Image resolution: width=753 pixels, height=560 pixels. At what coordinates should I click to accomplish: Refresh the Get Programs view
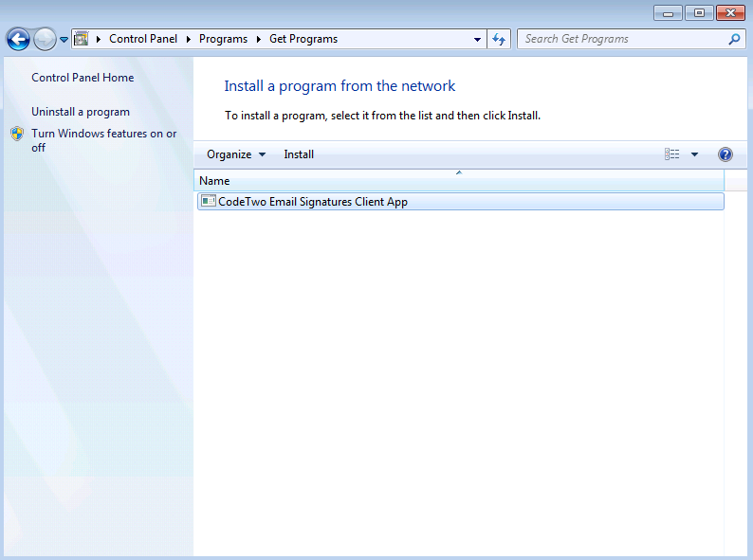pyautogui.click(x=499, y=40)
